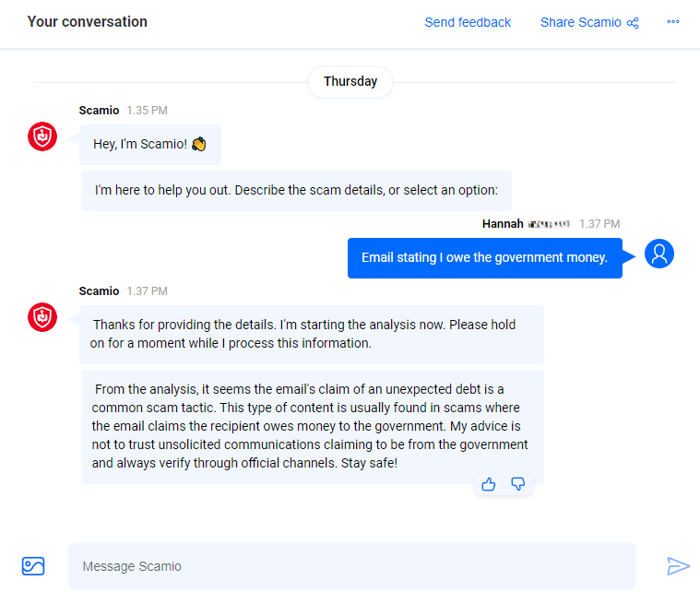
Task: Click the Share Scamio link text
Action: [x=580, y=22]
